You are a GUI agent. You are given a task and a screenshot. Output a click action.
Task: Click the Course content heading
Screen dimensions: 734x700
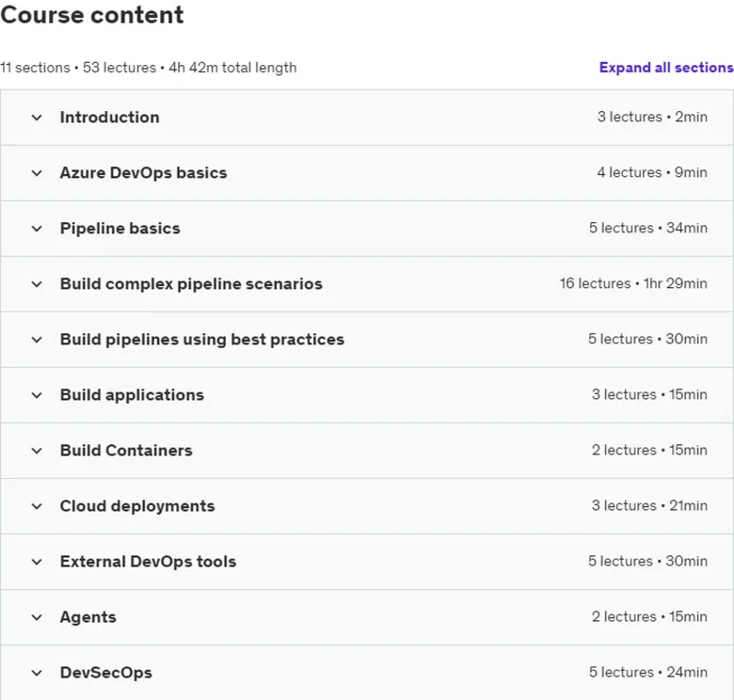92,15
